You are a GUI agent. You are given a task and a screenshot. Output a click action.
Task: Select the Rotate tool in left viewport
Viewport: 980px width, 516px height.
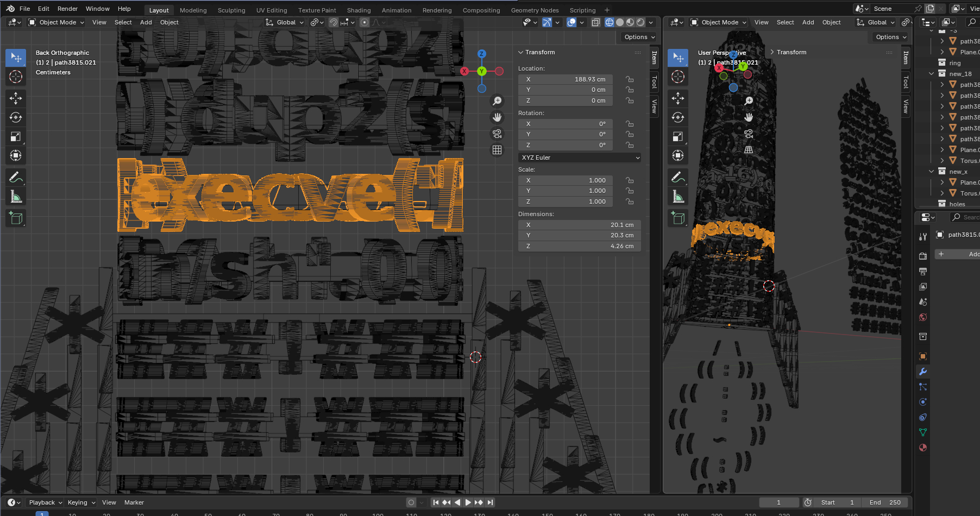[16, 117]
